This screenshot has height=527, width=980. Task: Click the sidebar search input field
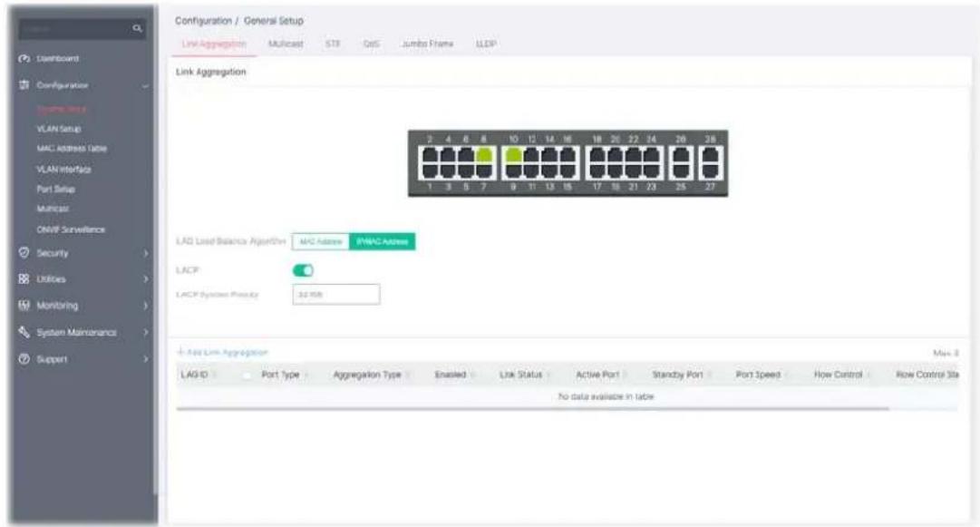click(82, 28)
